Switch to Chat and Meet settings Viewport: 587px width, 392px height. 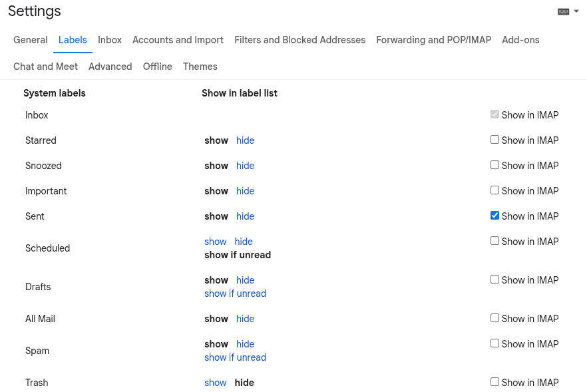coord(45,67)
